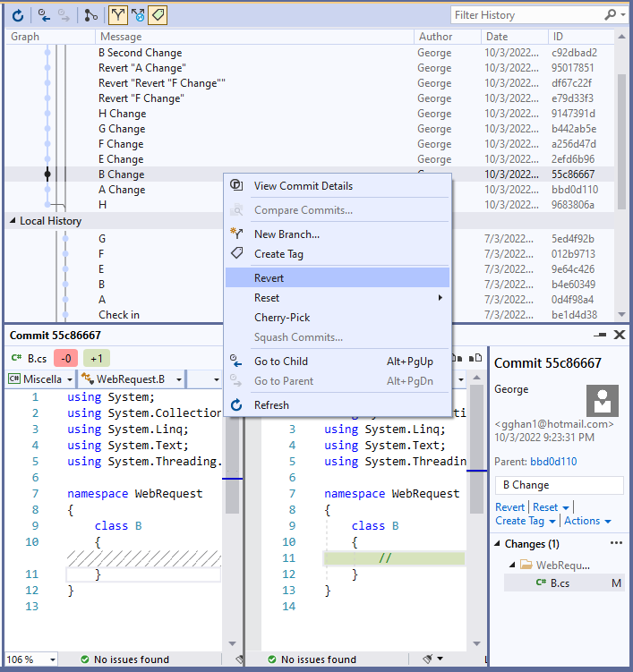Open the parent commit link bbd0d110

pyautogui.click(x=553, y=462)
